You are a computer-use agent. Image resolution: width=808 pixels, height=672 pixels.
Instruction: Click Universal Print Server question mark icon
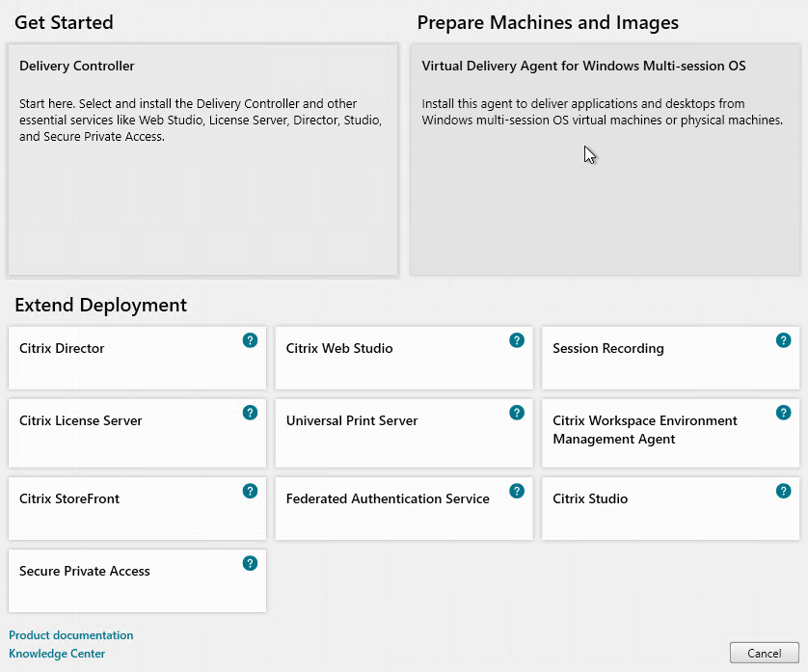coord(517,413)
